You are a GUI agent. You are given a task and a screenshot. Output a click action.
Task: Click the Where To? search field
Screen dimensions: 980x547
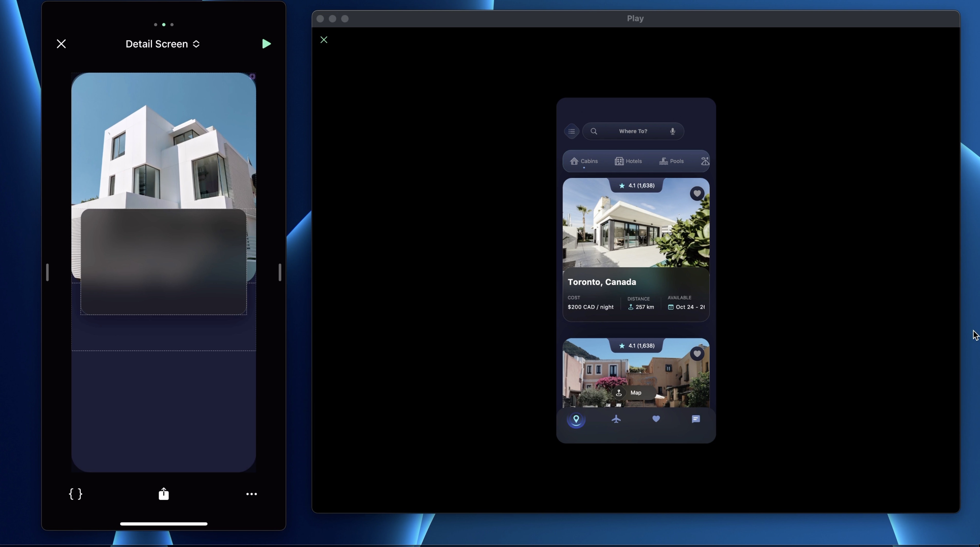pos(633,132)
